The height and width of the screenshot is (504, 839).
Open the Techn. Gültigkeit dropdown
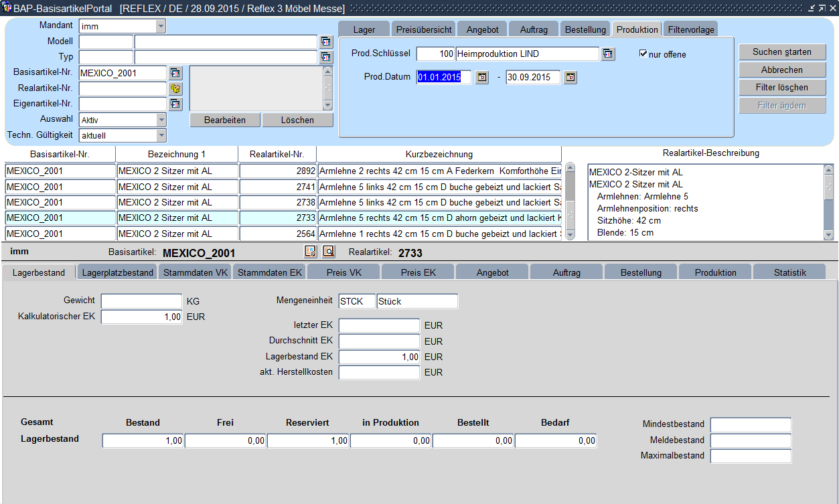pos(161,135)
